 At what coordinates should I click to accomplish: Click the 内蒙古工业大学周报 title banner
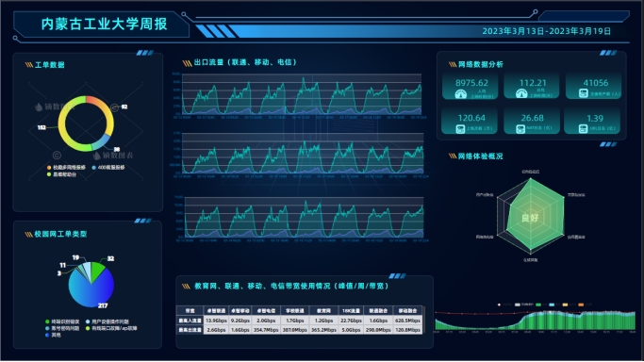click(104, 24)
